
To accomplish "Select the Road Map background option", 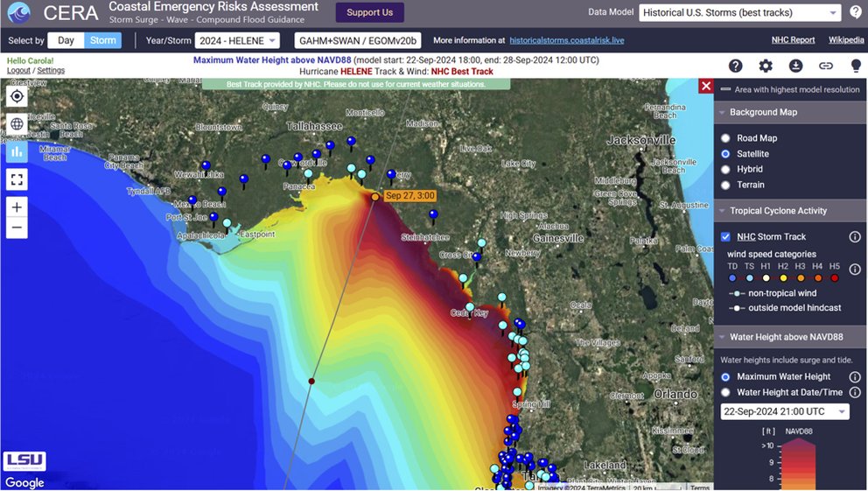I will tap(725, 138).
